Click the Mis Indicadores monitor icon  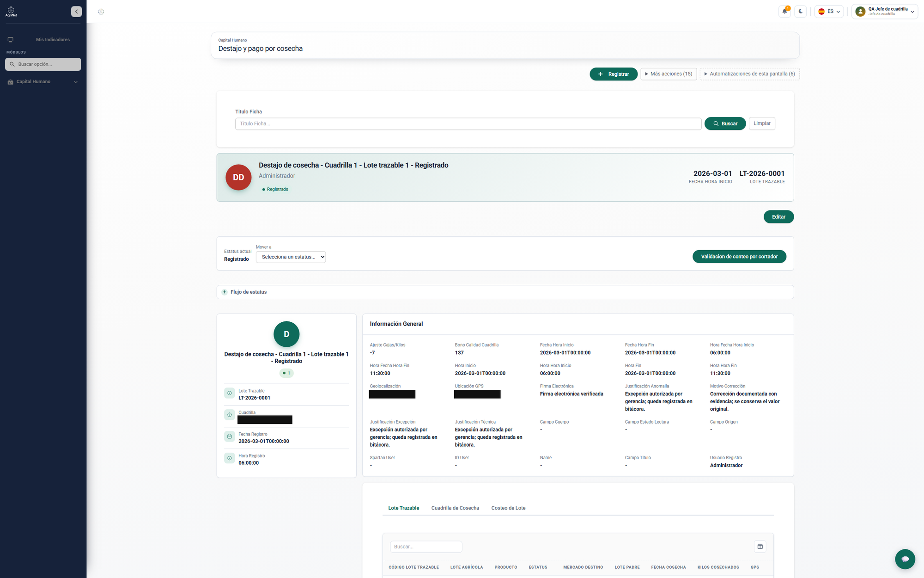click(x=11, y=40)
